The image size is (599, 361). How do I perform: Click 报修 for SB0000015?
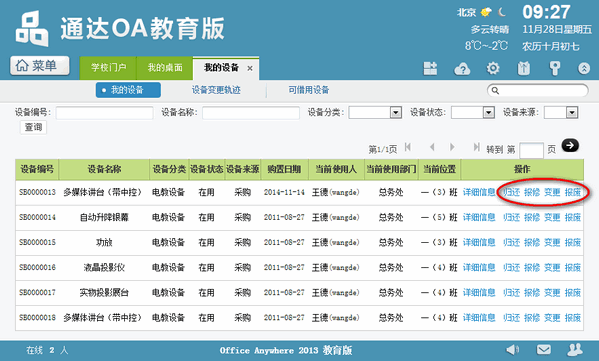[x=532, y=242]
